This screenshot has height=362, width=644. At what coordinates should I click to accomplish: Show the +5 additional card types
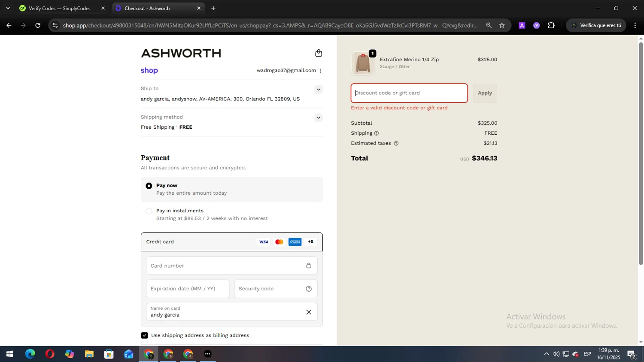(310, 242)
